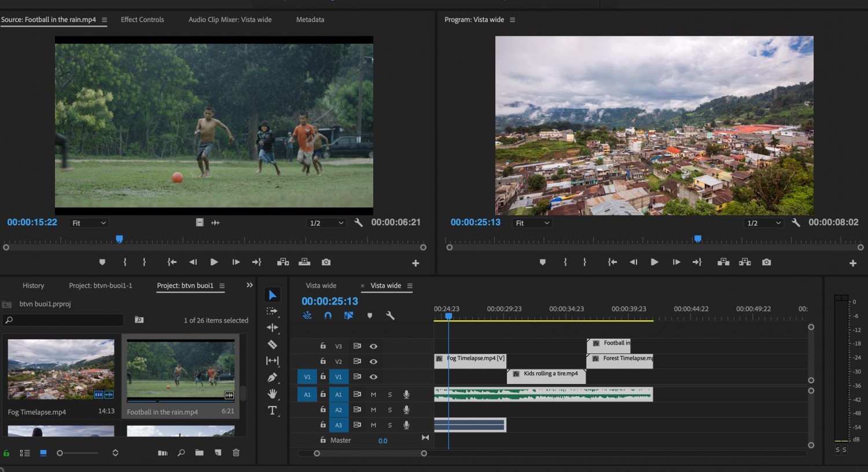This screenshot has height=472, width=868.
Task: Open Program monitor 1/2 resolution dropdown
Action: [764, 223]
